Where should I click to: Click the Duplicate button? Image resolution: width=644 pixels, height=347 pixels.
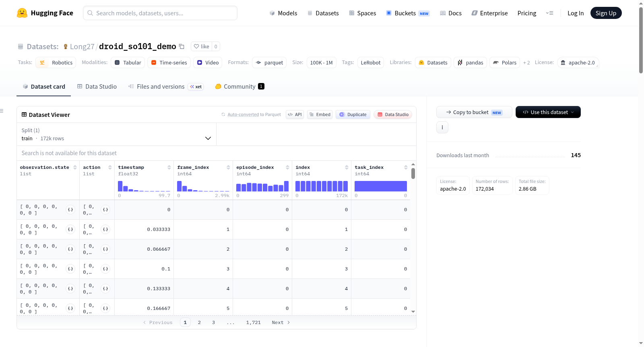(x=353, y=114)
